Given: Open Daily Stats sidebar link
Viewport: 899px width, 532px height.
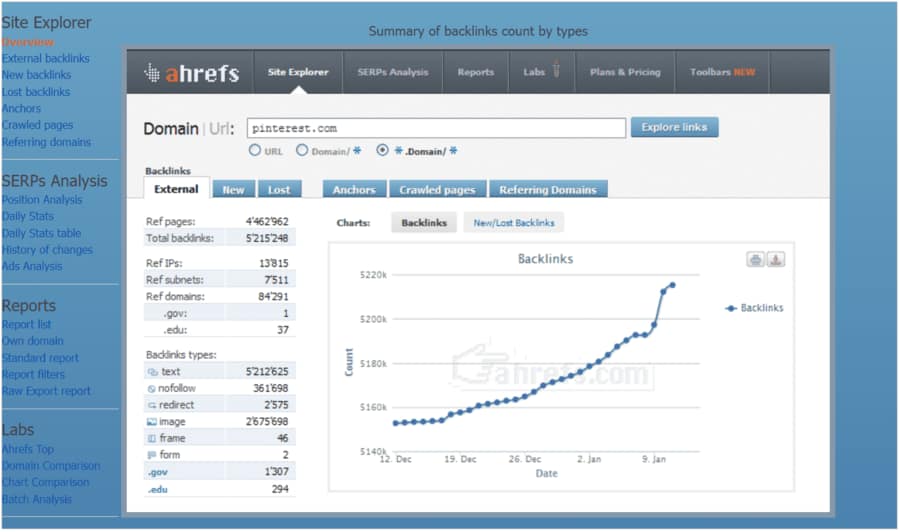Looking at the screenshot, I should pyautogui.click(x=28, y=216).
